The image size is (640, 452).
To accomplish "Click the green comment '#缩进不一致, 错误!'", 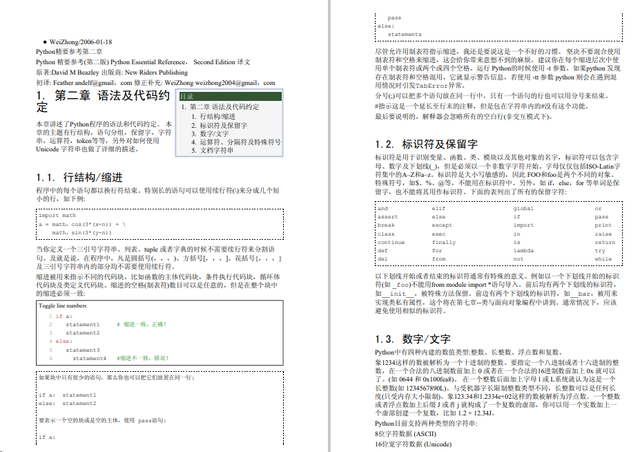I will click(x=143, y=358).
